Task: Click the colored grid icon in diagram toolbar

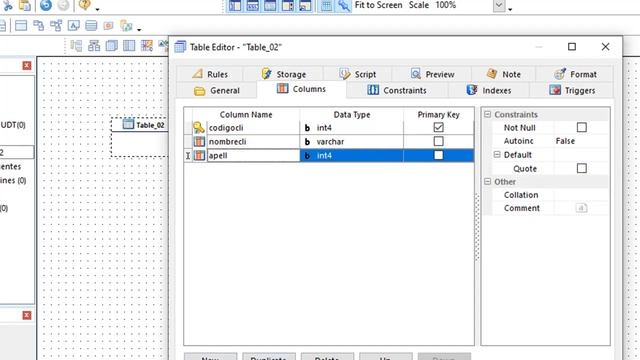Action: (x=147, y=45)
